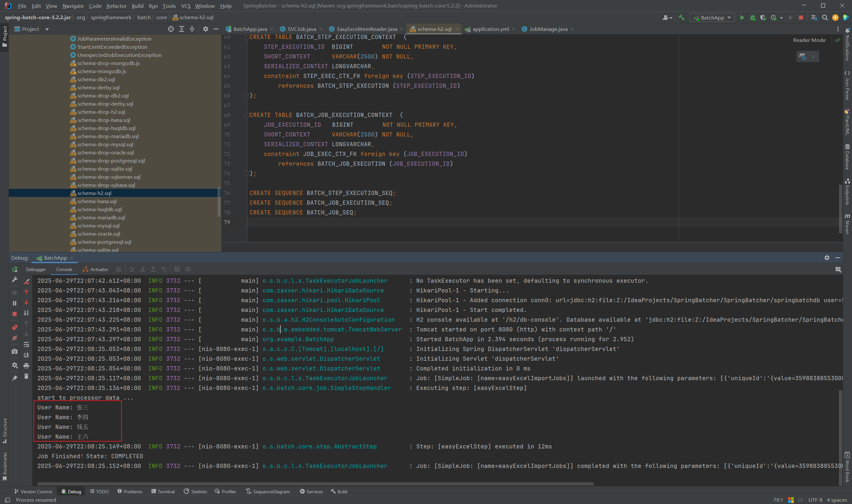Image resolution: width=852 pixels, height=504 pixels.
Task: Open the Problems tool window
Action: 130,491
